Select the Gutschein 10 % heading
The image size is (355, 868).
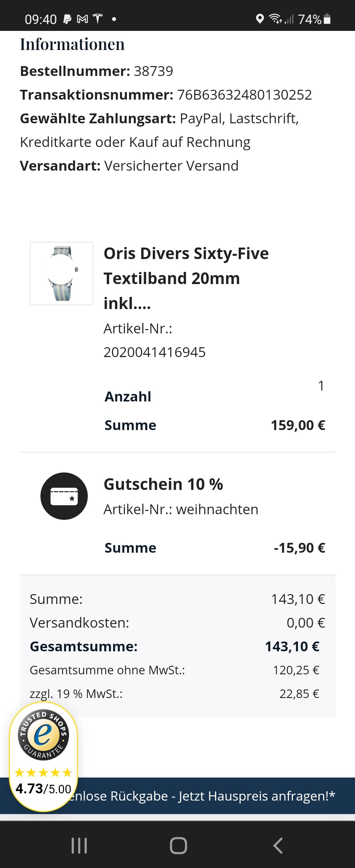click(163, 484)
